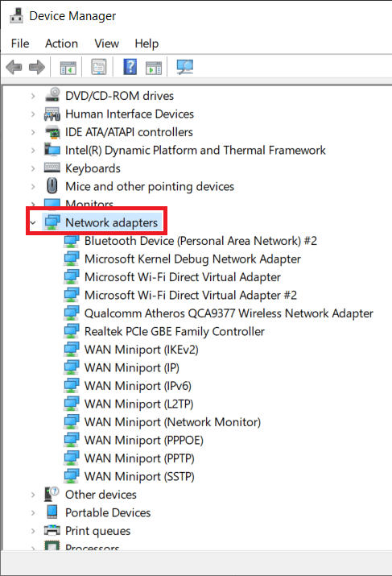Select WAN Miniport (Network Monitor) label

tap(172, 422)
